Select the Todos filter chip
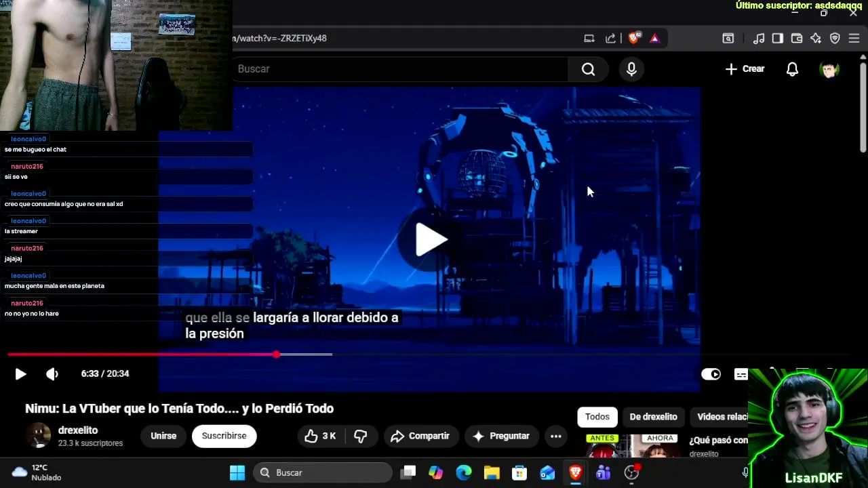 [x=597, y=417]
